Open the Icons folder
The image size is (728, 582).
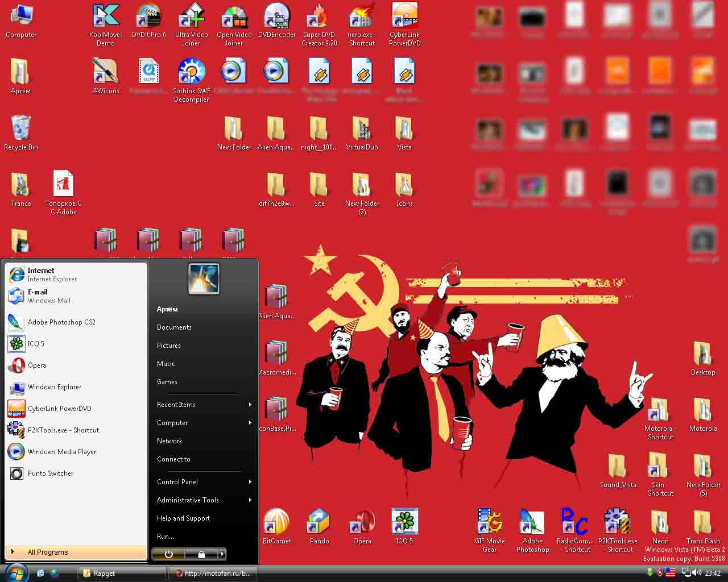(404, 189)
